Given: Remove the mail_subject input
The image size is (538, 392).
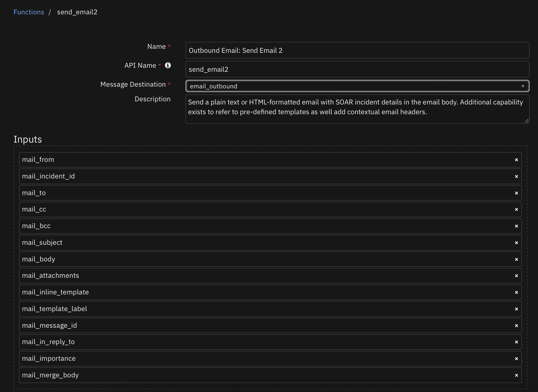Looking at the screenshot, I should pyautogui.click(x=516, y=243).
